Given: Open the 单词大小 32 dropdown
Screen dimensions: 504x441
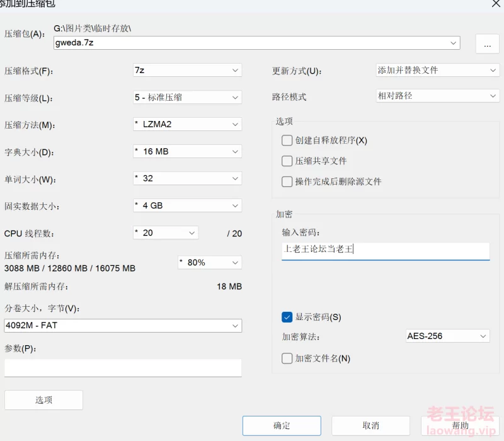Looking at the screenshot, I should pyautogui.click(x=187, y=178).
